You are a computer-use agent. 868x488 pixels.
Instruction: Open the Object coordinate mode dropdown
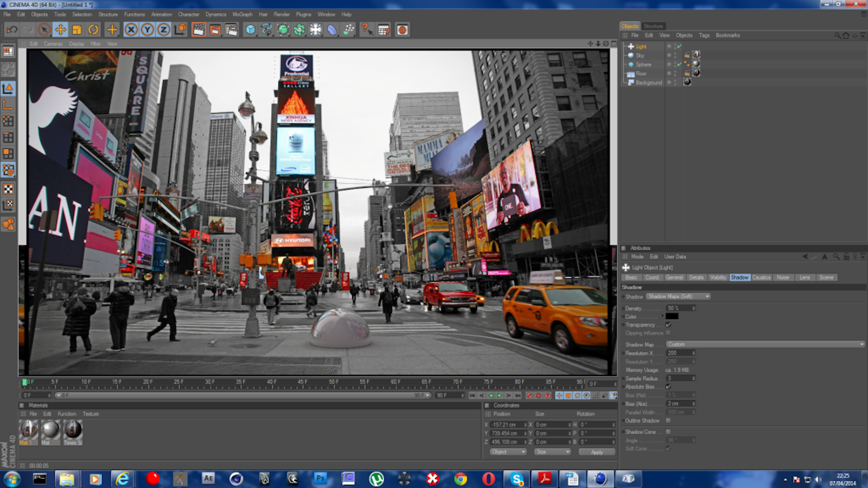coord(508,452)
